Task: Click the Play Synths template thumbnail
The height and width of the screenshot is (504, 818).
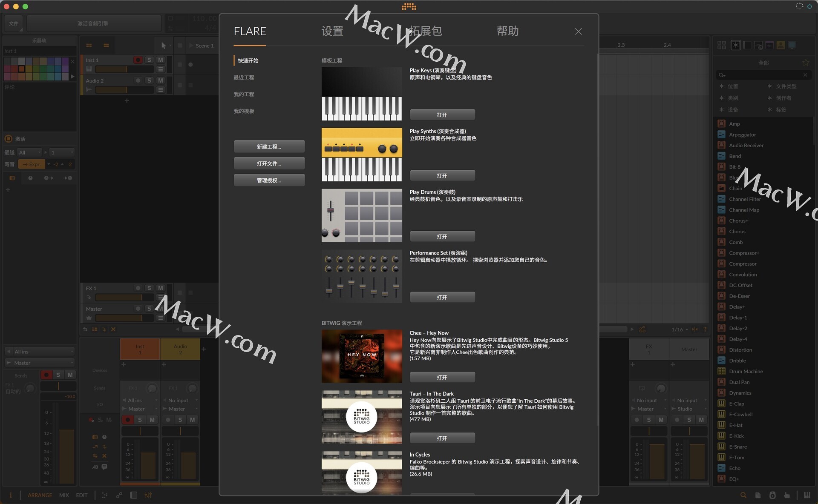Action: tap(362, 155)
